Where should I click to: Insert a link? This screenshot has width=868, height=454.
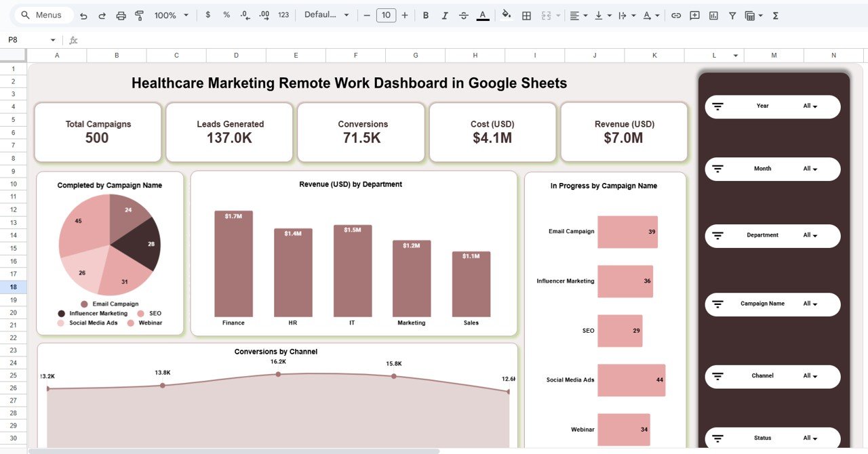675,14
